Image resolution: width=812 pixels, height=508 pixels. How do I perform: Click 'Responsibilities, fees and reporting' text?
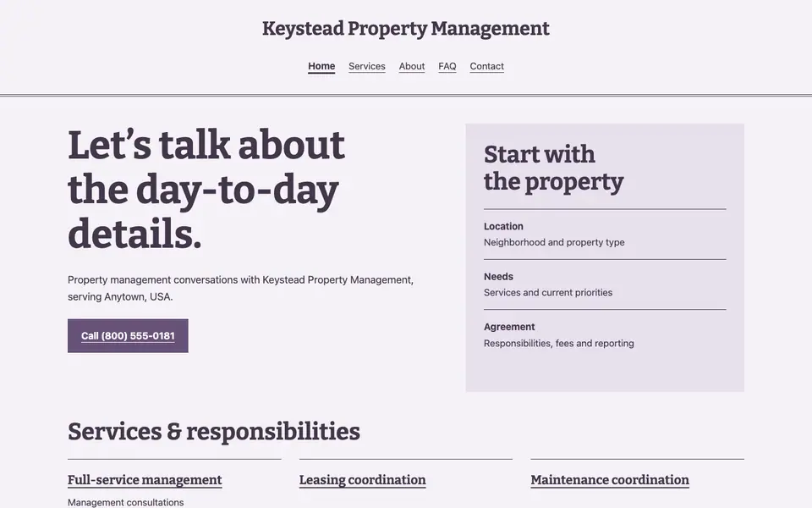[x=559, y=343]
